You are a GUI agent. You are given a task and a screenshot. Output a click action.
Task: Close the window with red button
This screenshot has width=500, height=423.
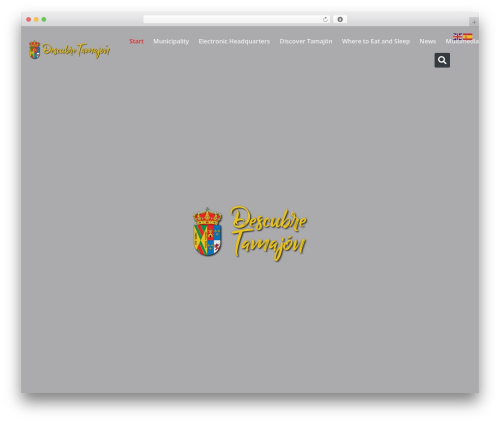point(29,19)
